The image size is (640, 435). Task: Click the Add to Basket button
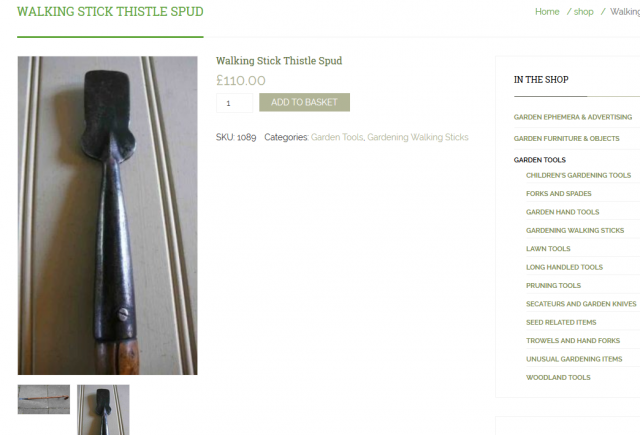tap(304, 102)
